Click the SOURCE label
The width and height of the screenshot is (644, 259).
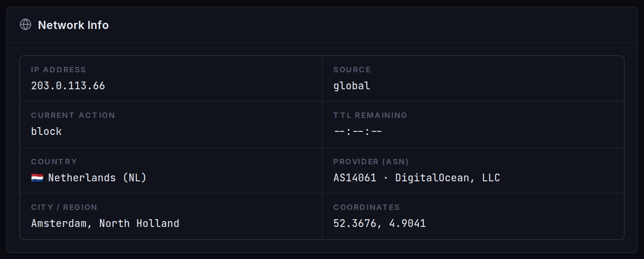[352, 70]
